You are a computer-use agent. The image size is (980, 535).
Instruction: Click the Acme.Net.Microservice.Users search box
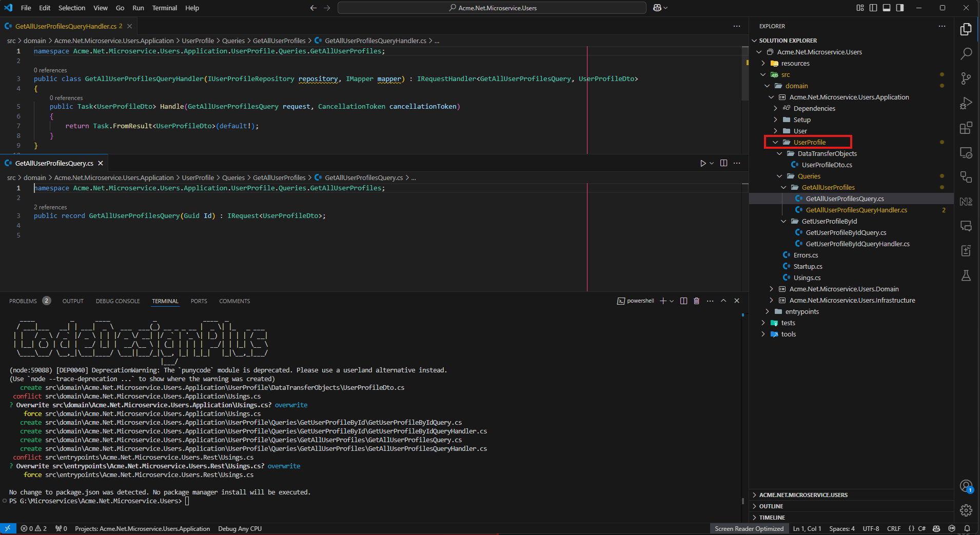tap(492, 8)
